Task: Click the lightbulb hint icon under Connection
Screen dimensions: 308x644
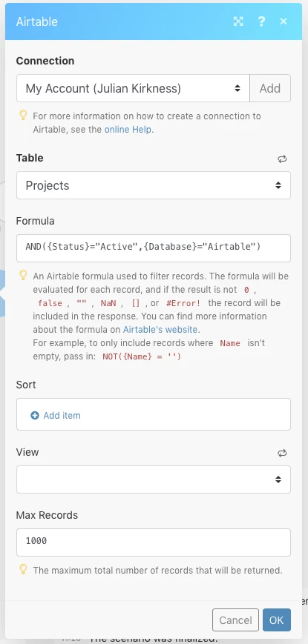Action: pyautogui.click(x=24, y=116)
